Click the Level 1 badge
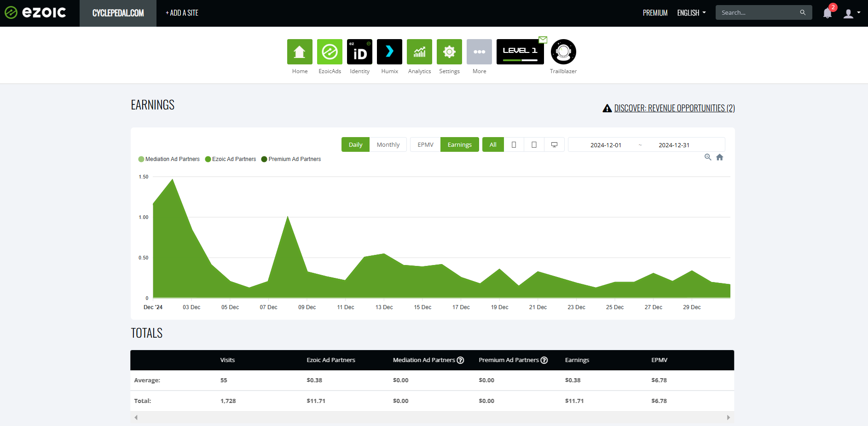 click(520, 52)
